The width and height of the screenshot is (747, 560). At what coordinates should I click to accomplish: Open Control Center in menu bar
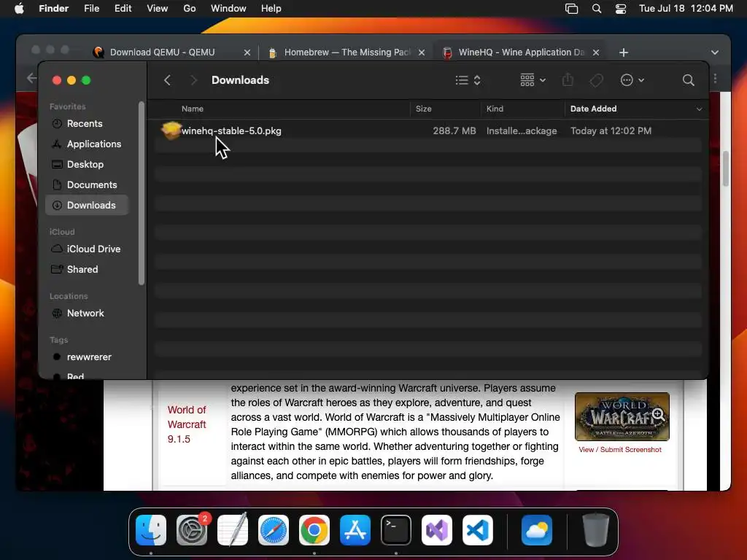click(621, 9)
